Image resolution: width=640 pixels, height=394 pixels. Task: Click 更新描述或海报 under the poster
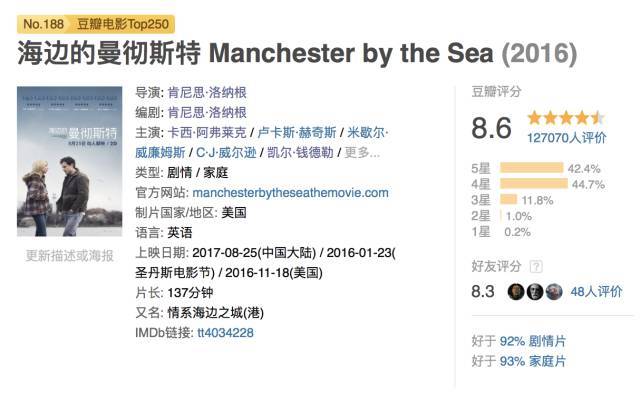[69, 256]
